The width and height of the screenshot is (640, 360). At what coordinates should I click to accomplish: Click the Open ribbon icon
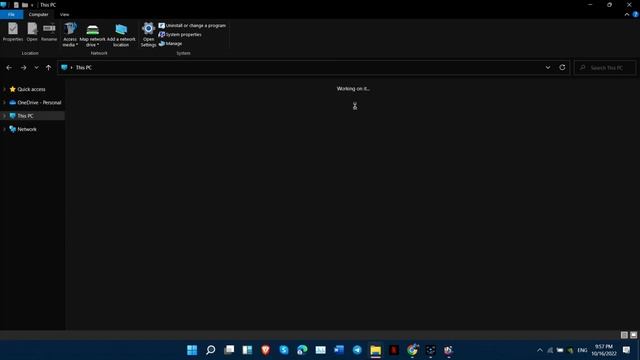(x=32, y=32)
